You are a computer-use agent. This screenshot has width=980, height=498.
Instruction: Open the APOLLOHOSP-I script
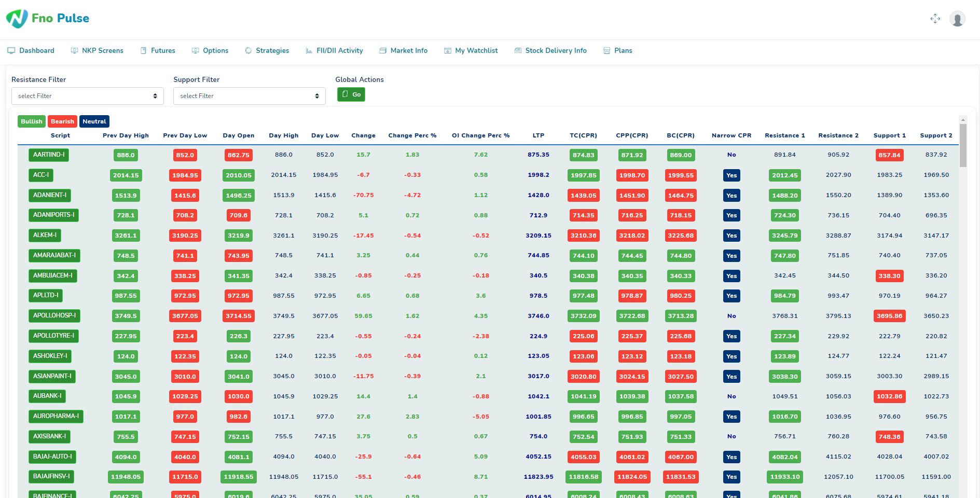54,315
